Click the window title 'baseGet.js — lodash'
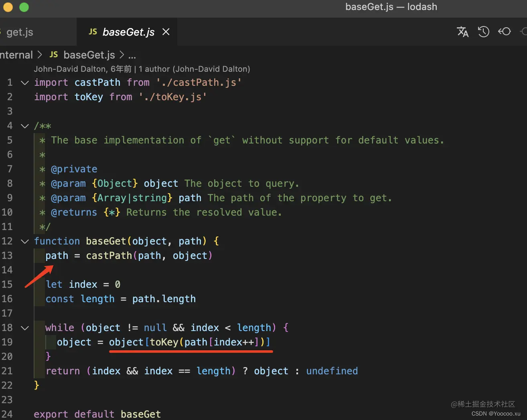527x420 pixels. pos(391,7)
